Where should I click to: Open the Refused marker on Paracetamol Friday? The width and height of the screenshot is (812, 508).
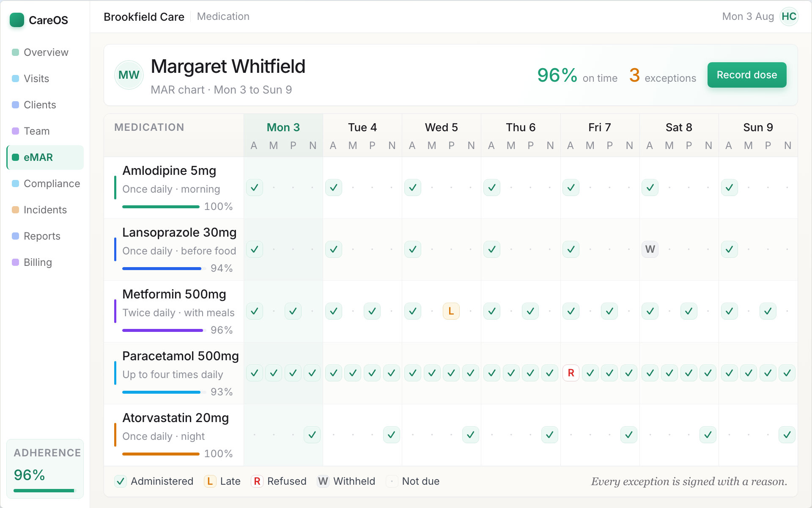tap(571, 373)
